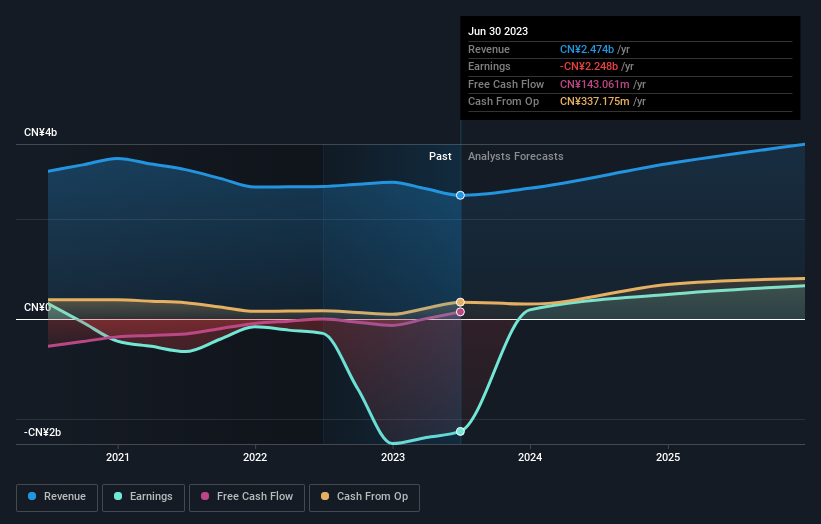This screenshot has width=821, height=524.
Task: Click the 2025 x-axis label
Action: (x=668, y=457)
